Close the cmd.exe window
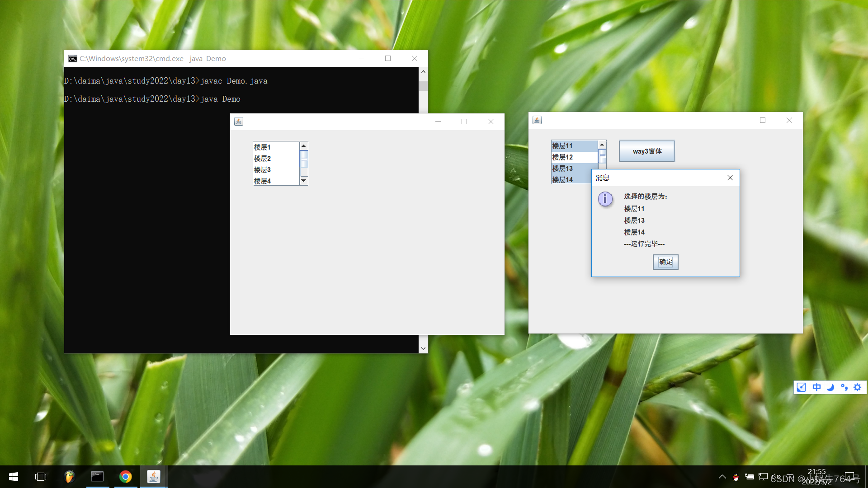This screenshot has width=868, height=488. [415, 58]
